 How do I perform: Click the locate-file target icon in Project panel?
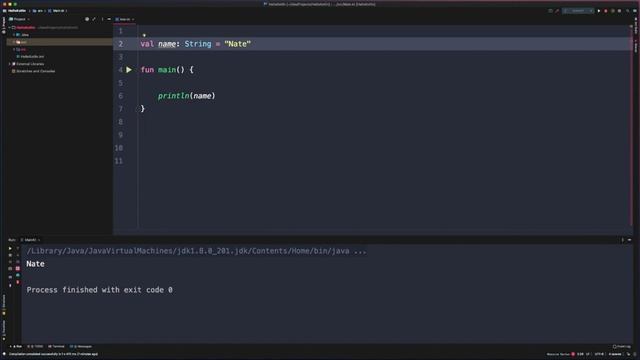click(87, 19)
